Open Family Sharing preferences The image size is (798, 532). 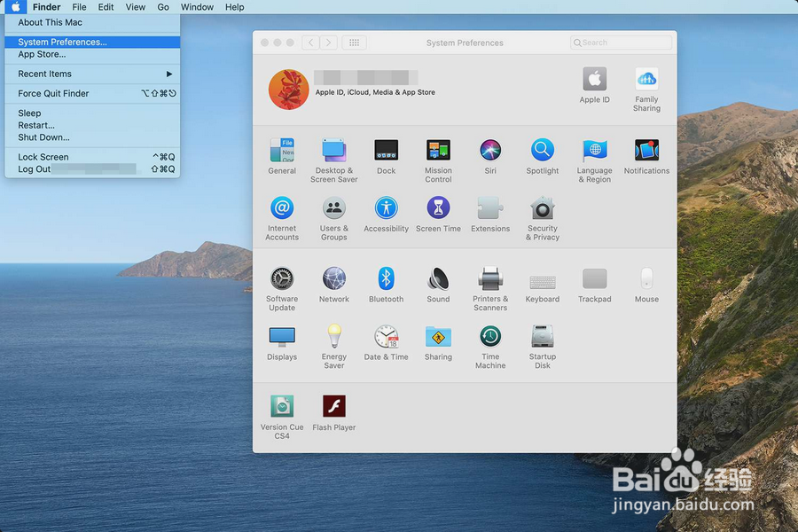[x=646, y=89]
